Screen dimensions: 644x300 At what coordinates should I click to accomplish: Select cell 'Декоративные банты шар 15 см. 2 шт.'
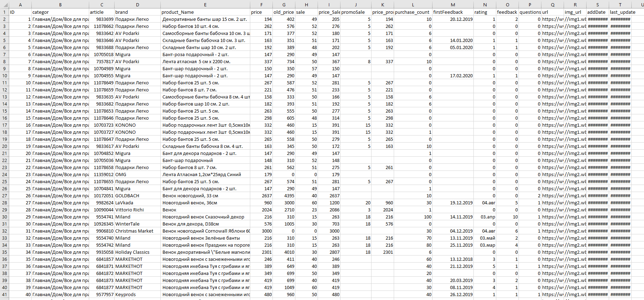click(x=205, y=19)
